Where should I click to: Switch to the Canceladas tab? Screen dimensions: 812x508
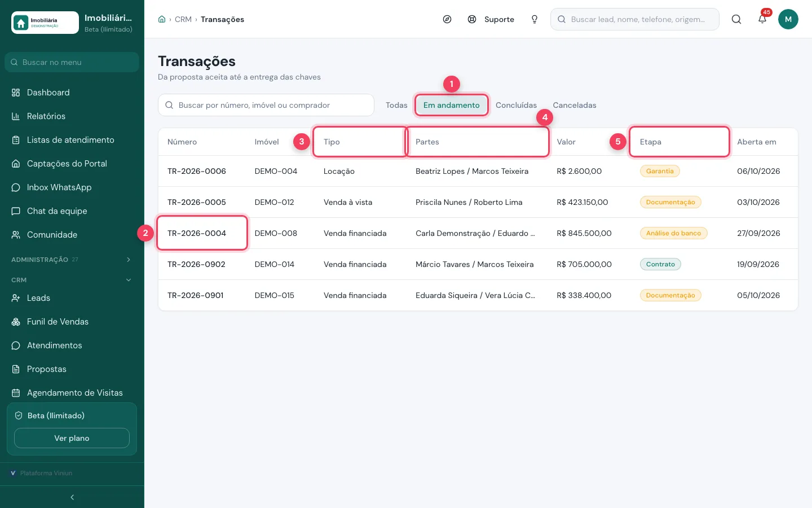575,105
